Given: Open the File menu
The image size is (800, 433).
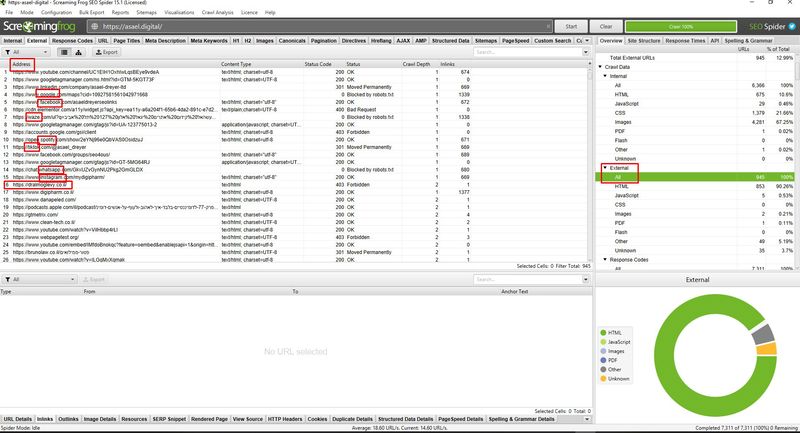Looking at the screenshot, I should tap(9, 12).
